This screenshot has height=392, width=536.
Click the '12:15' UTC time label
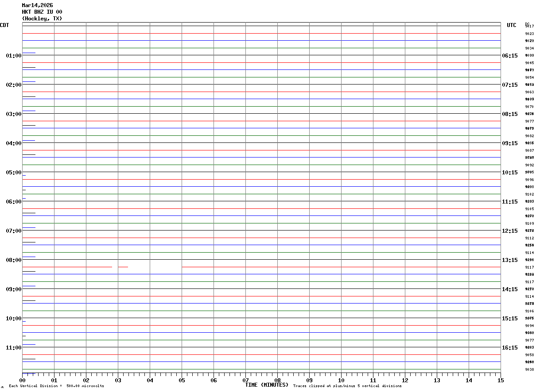(510, 231)
